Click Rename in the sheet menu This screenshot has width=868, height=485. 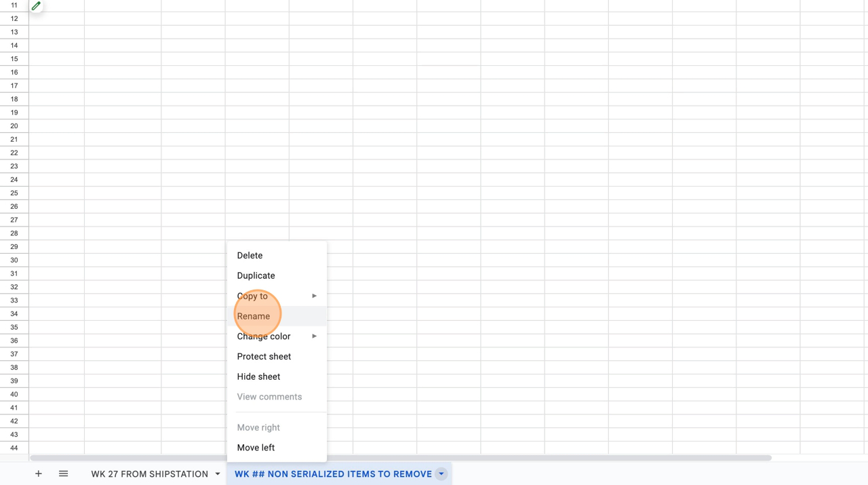[x=254, y=316]
